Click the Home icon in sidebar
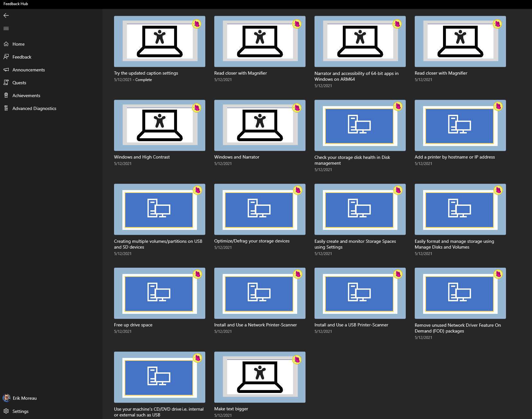532x419 pixels. pos(6,44)
